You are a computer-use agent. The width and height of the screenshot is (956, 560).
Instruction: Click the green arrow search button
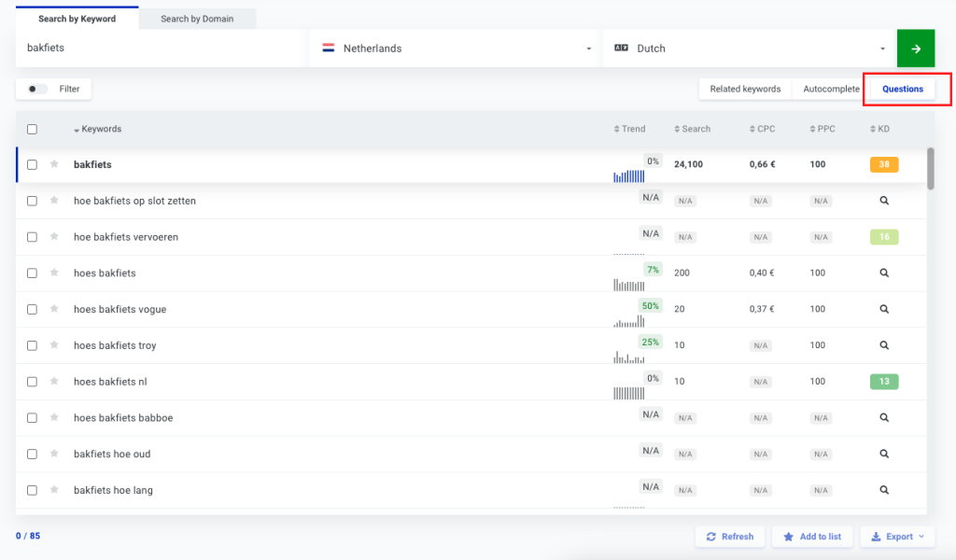pos(915,49)
